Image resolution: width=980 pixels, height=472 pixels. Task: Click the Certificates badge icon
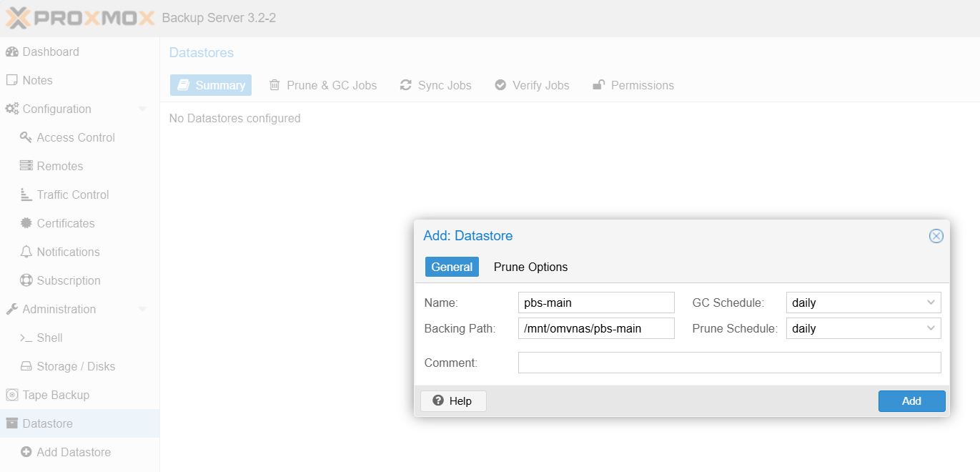pyautogui.click(x=26, y=223)
